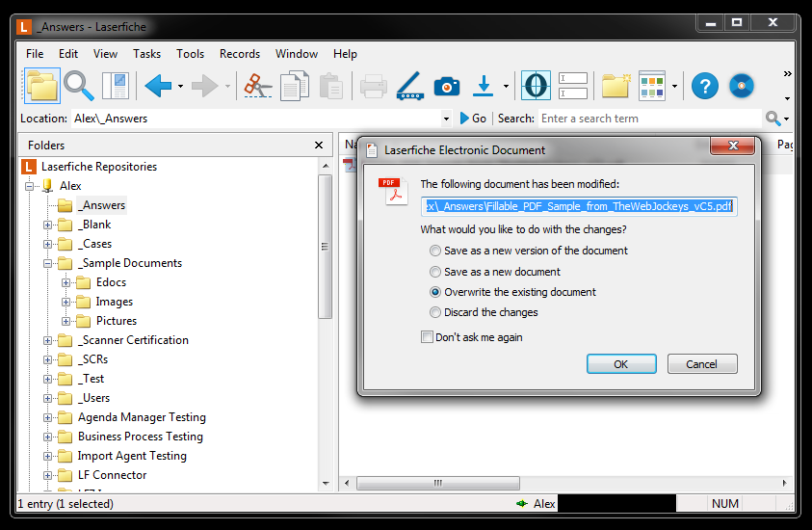Click the Laserfiche Repositories root icon
The width and height of the screenshot is (812, 530).
pos(29,167)
